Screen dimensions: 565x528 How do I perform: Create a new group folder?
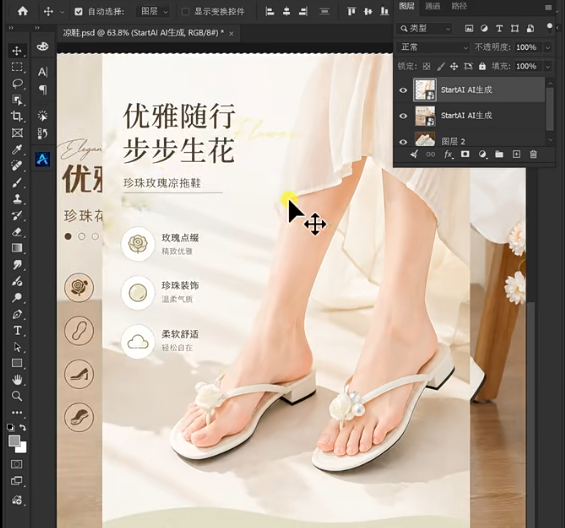click(x=499, y=154)
